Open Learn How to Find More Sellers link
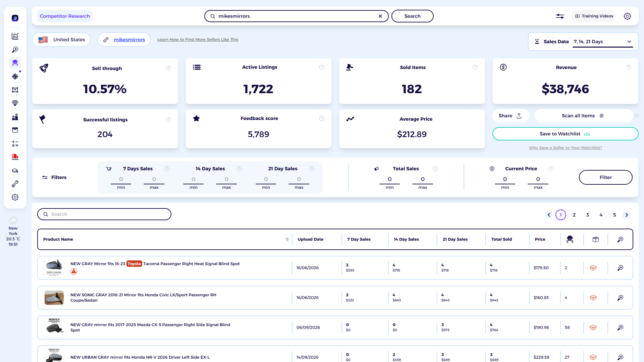644x362 pixels. (x=198, y=40)
